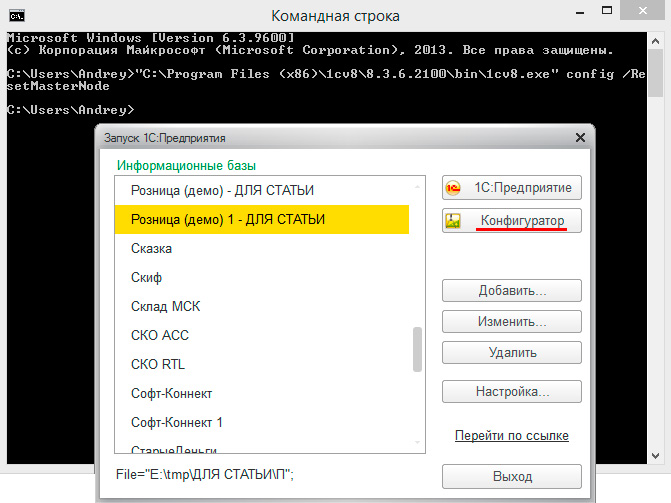Image resolution: width=671 pixels, height=503 pixels.
Task: Select Розница (демо) 1 - ДЛЯ СТАТЬИ
Action: click(x=262, y=219)
